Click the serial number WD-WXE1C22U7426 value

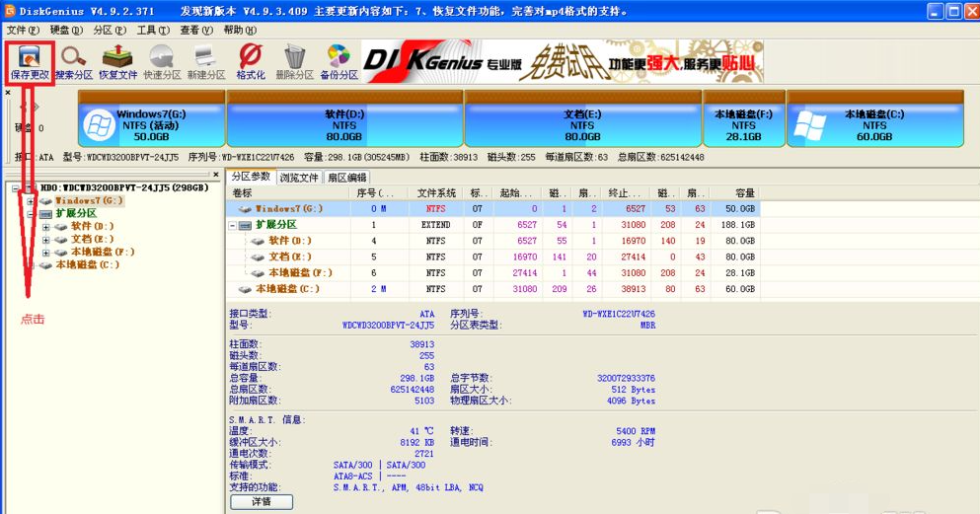click(619, 314)
